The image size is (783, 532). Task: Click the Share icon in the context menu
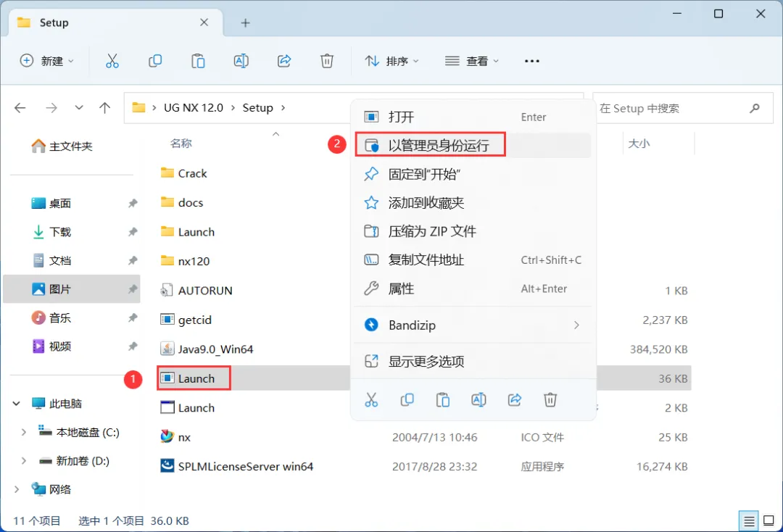514,400
